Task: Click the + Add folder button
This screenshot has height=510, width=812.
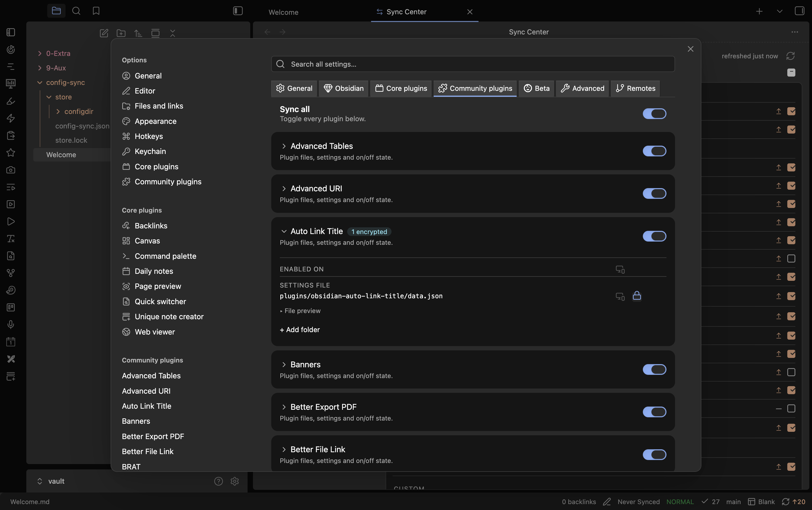Action: tap(300, 329)
